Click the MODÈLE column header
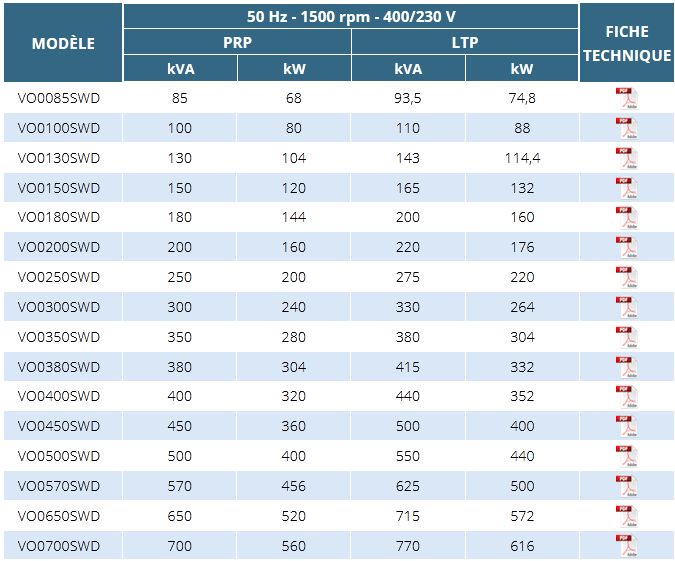Screen dimensions: 675x561 pyautogui.click(x=63, y=43)
